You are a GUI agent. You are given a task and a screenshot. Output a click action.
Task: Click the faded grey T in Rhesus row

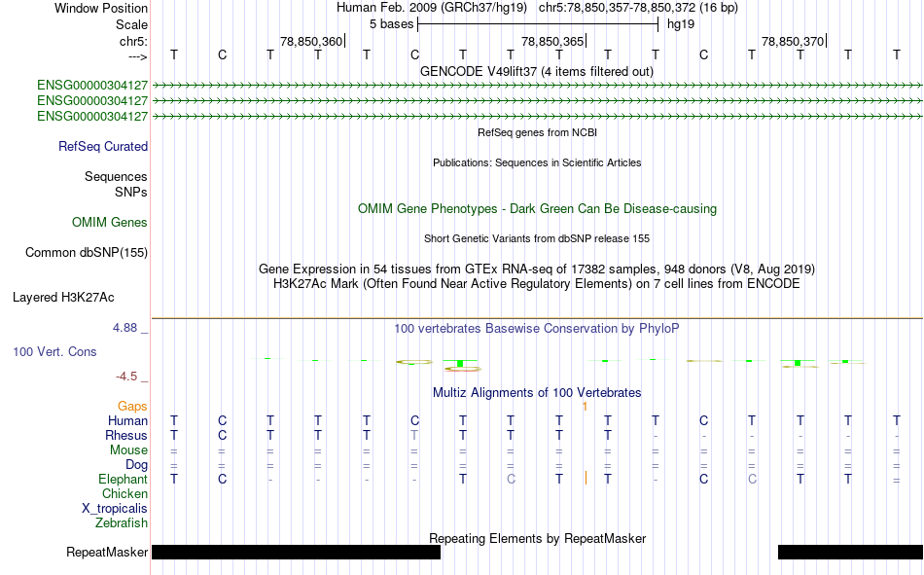tap(414, 435)
